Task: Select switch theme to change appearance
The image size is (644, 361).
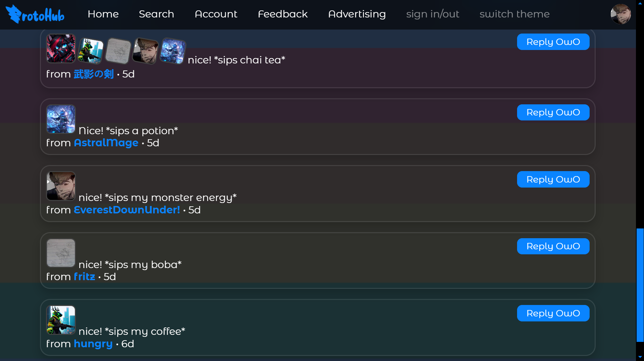Action: [x=514, y=14]
